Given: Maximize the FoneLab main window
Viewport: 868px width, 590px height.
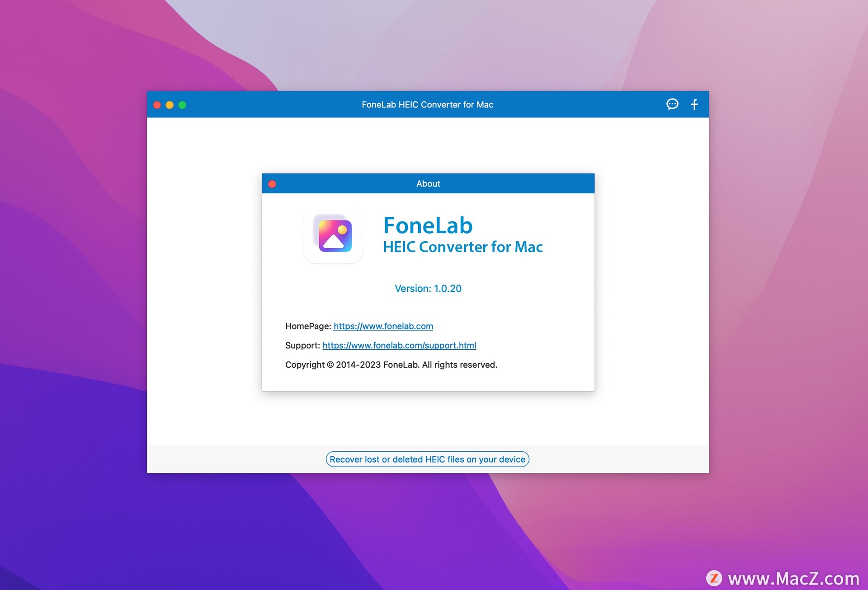Looking at the screenshot, I should point(182,105).
